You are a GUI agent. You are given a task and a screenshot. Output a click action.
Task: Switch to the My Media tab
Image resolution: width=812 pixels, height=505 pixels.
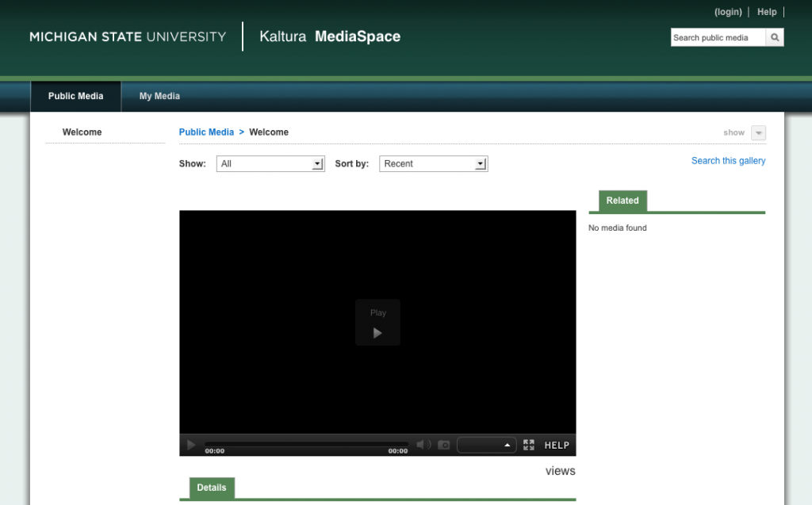tap(159, 96)
